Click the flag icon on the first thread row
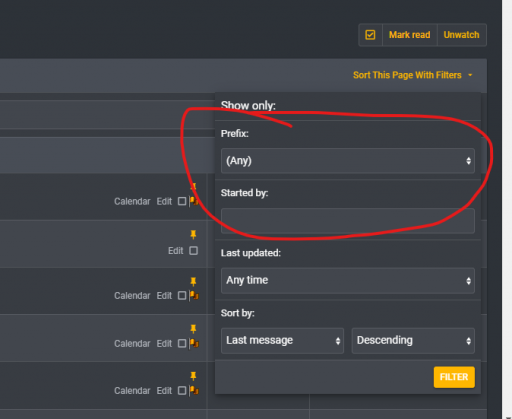512x419 pixels. [x=194, y=201]
